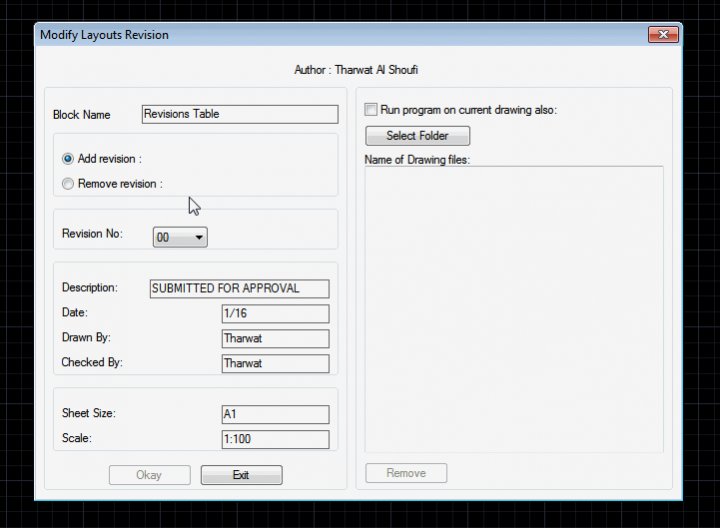This screenshot has width=720, height=528.
Task: Click the 'Name of Drawing files:' label
Action: [417, 160]
